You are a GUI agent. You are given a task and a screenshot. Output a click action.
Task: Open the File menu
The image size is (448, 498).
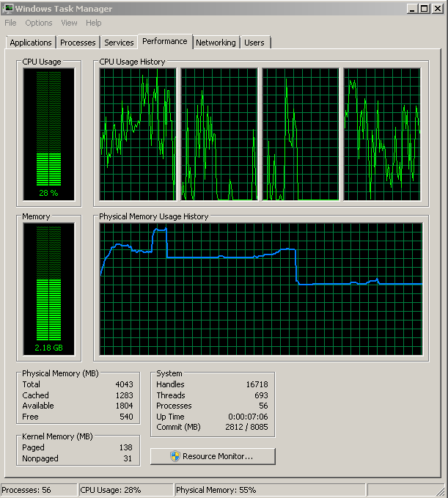10,23
